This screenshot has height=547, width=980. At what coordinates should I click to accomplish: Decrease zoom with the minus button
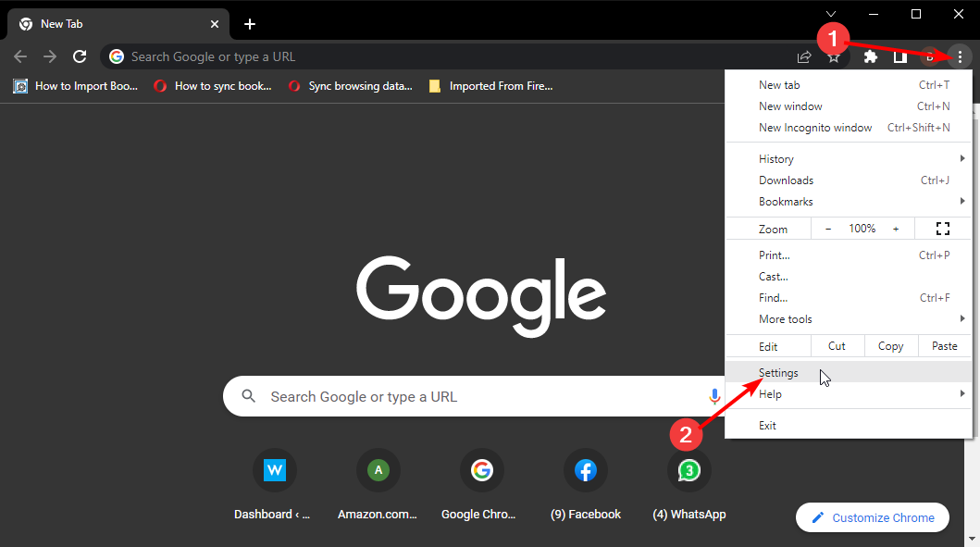click(828, 229)
